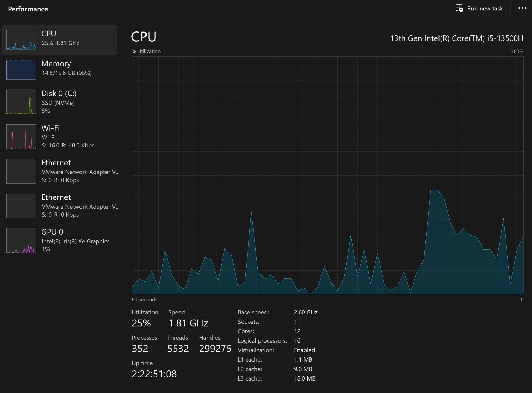Click the Run new task label
This screenshot has width=532, height=393.
click(485, 9)
